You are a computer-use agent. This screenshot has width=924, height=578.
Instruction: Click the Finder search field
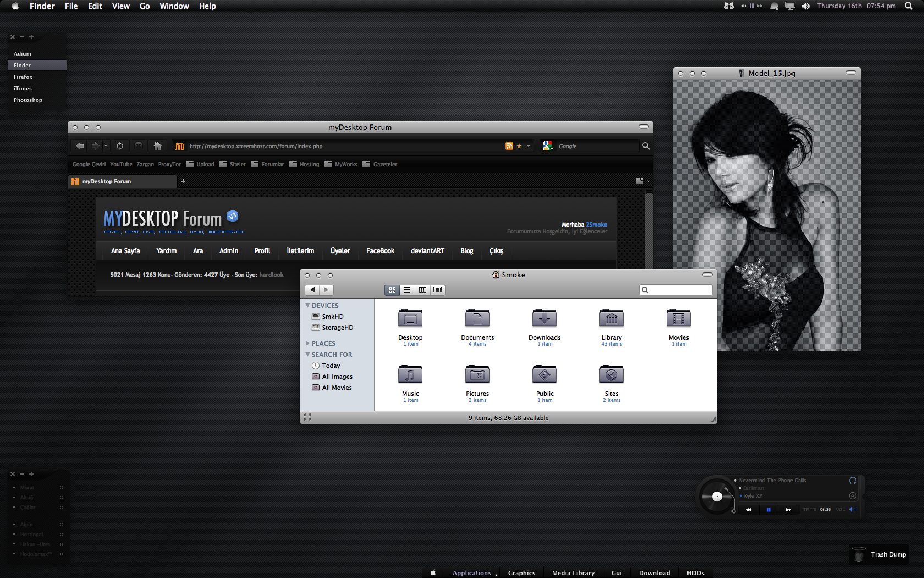point(676,290)
